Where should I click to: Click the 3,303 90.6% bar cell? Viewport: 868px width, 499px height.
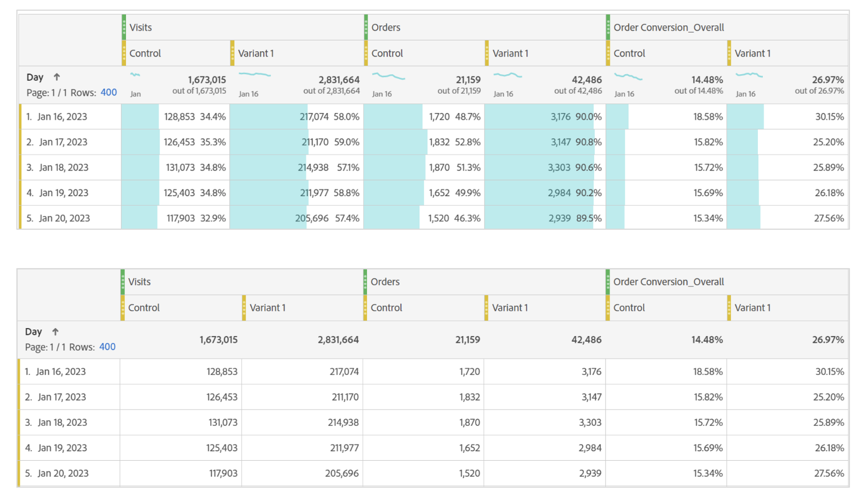pos(544,167)
